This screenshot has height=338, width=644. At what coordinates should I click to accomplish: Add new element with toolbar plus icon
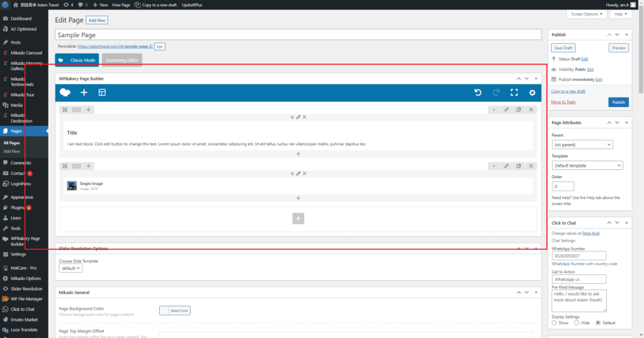click(84, 93)
